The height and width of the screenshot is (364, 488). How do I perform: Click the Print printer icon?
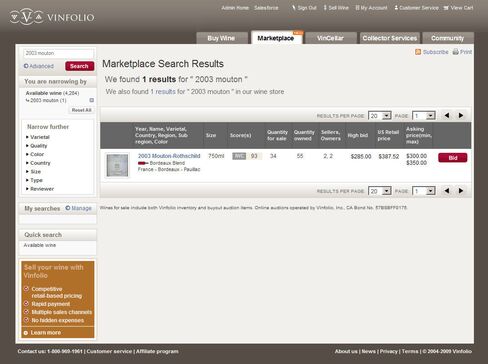click(x=455, y=52)
